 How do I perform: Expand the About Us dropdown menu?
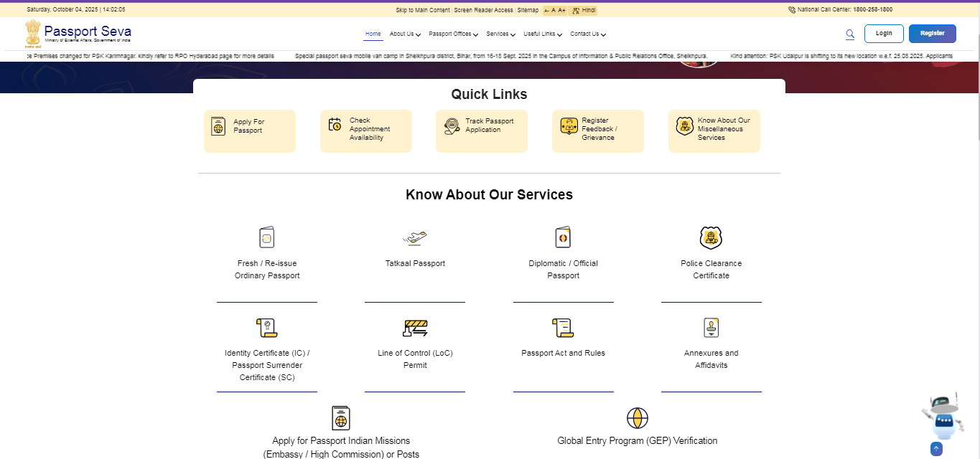pos(405,34)
